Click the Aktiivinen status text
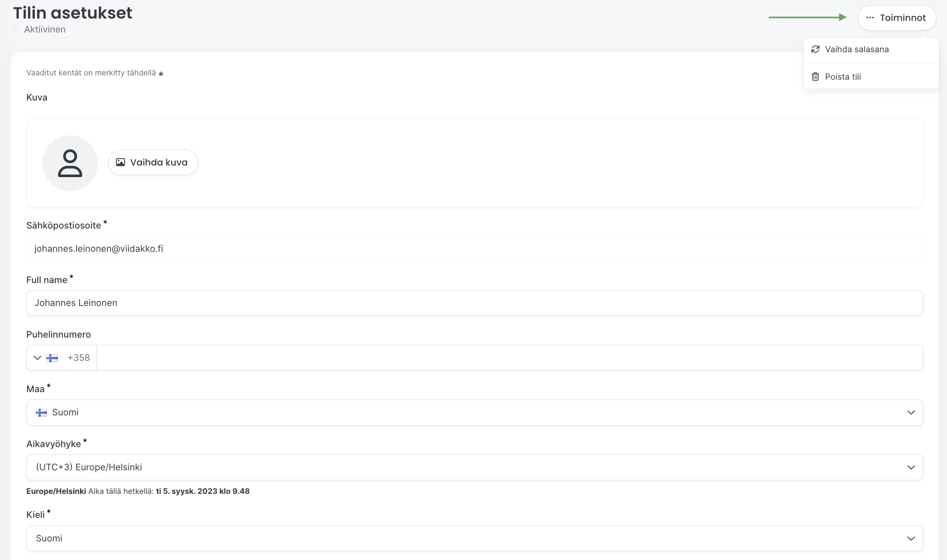 tap(45, 29)
